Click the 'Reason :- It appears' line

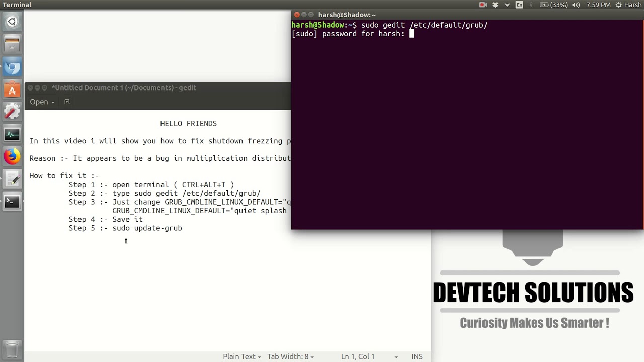(x=160, y=158)
